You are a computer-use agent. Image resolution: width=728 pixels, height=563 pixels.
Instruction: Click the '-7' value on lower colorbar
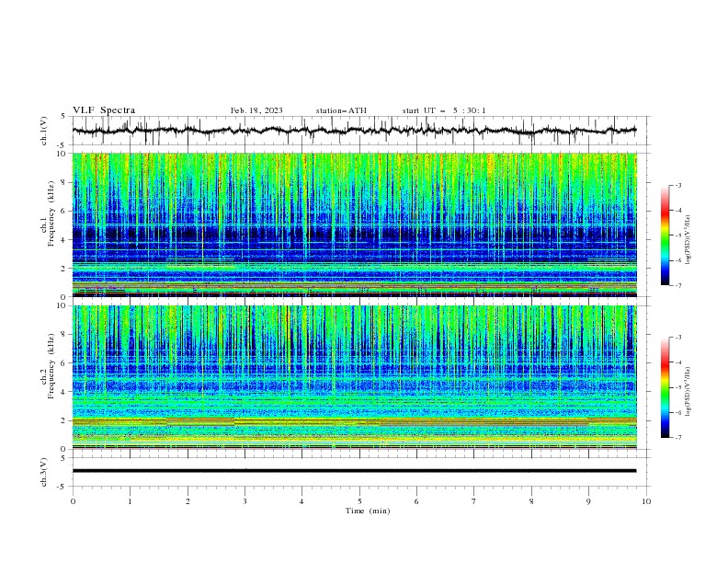point(677,438)
